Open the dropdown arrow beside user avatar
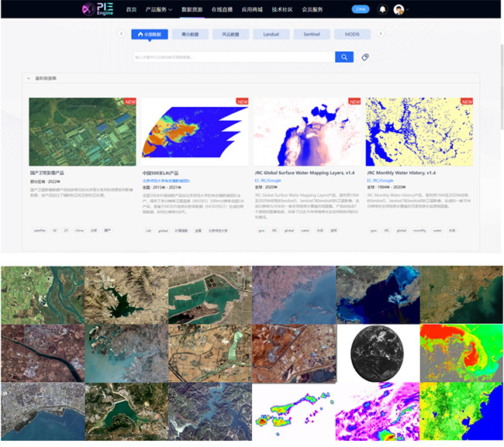Screen dimensions: 504x447 pos(407,9)
